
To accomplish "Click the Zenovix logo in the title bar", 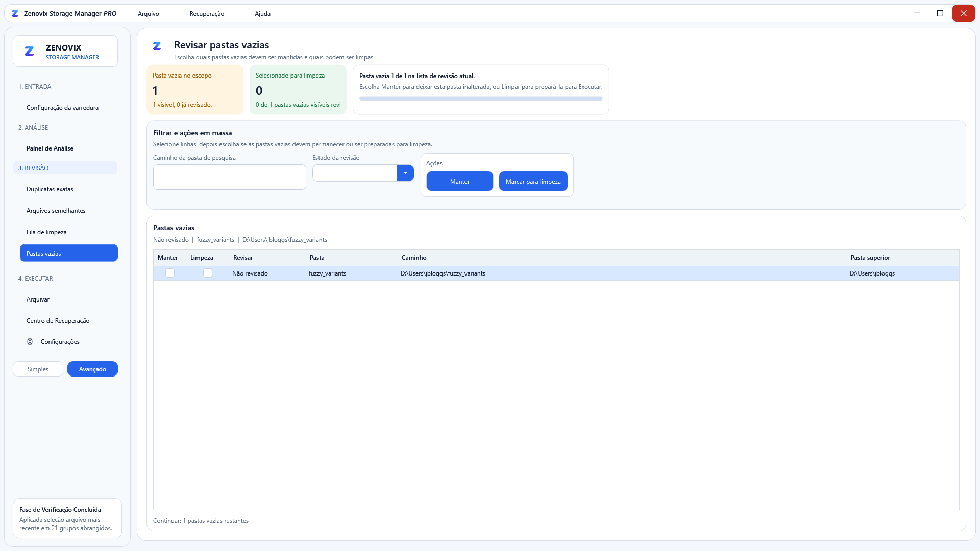I will click(15, 14).
